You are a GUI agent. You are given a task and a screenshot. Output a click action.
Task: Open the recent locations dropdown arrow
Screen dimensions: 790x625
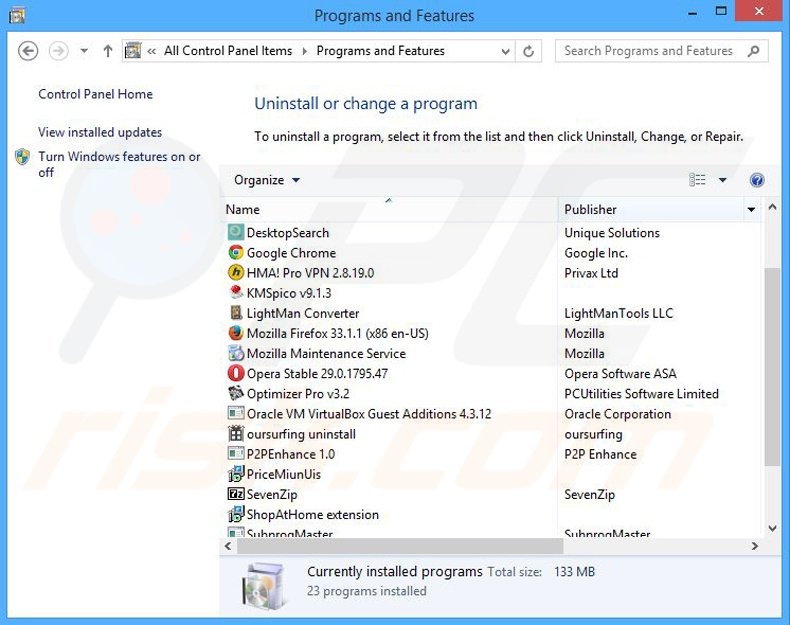[x=84, y=51]
